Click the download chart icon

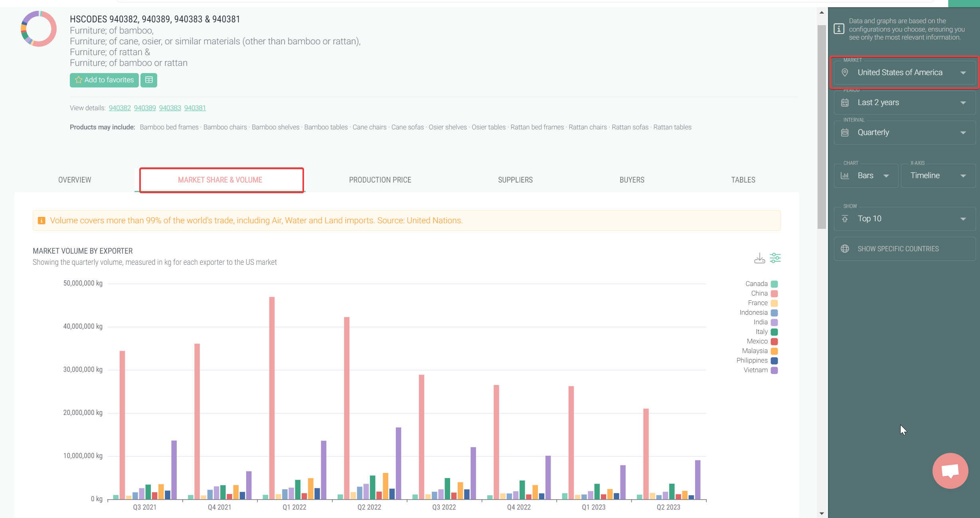759,258
